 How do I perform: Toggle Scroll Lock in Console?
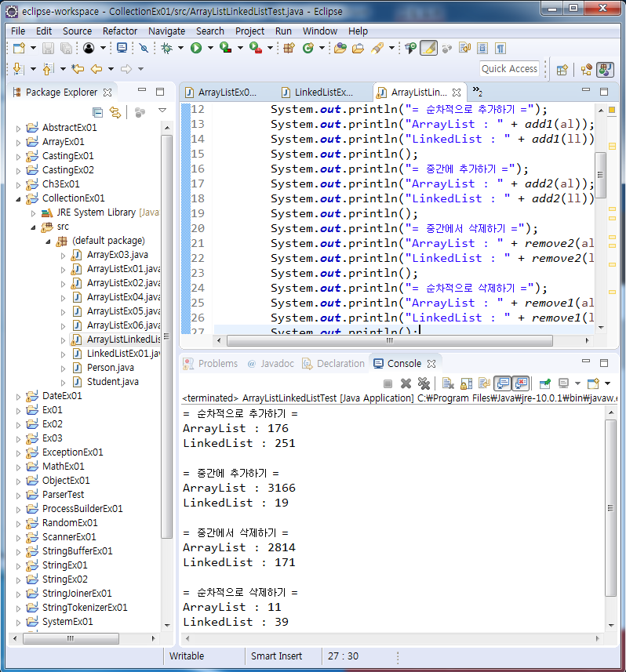point(467,383)
